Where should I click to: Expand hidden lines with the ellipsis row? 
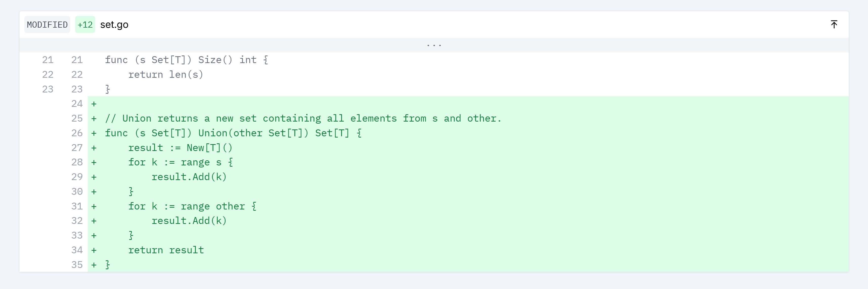(x=434, y=45)
